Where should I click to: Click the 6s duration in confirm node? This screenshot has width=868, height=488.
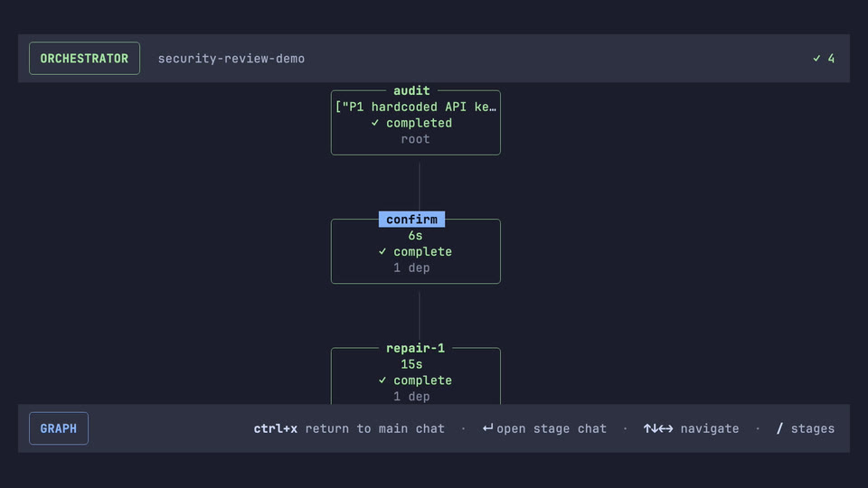(415, 235)
